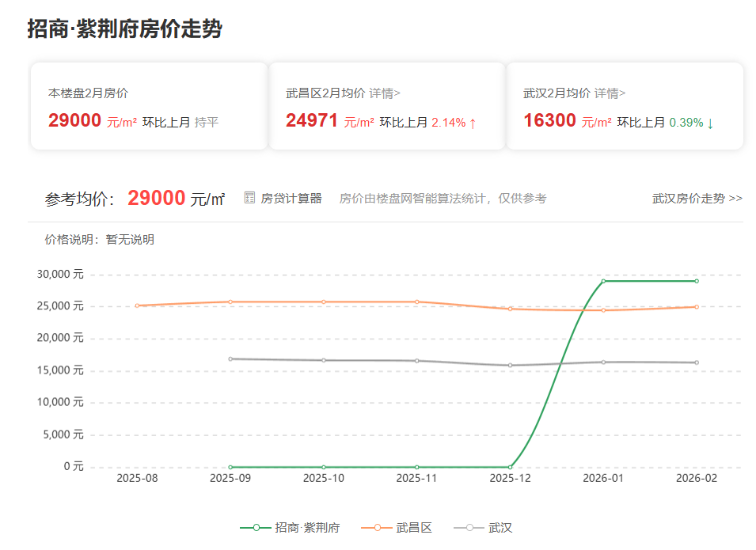Open 详情> next to 武汉2月均价
Image resolution: width=756 pixels, height=550 pixels.
[x=610, y=93]
